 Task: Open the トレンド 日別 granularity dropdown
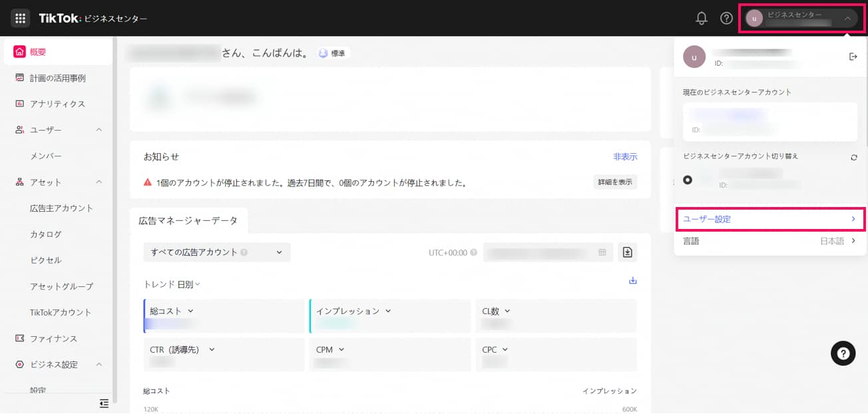172,284
